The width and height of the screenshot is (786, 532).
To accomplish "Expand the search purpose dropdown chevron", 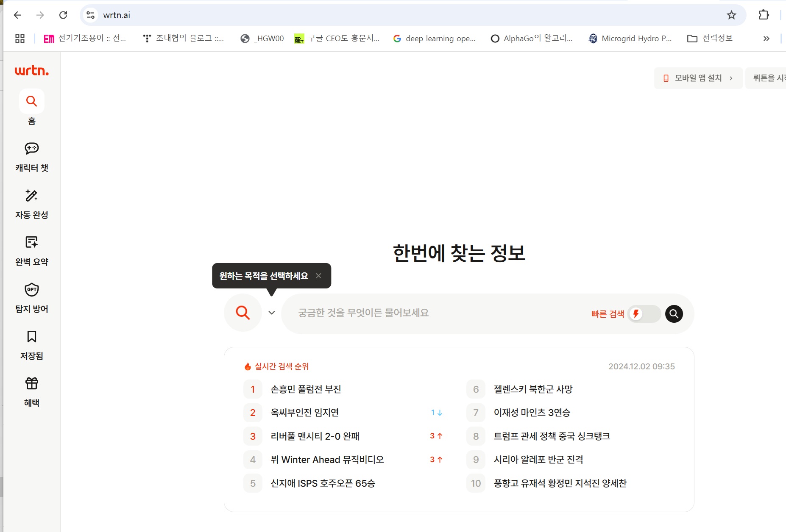I will coord(272,313).
